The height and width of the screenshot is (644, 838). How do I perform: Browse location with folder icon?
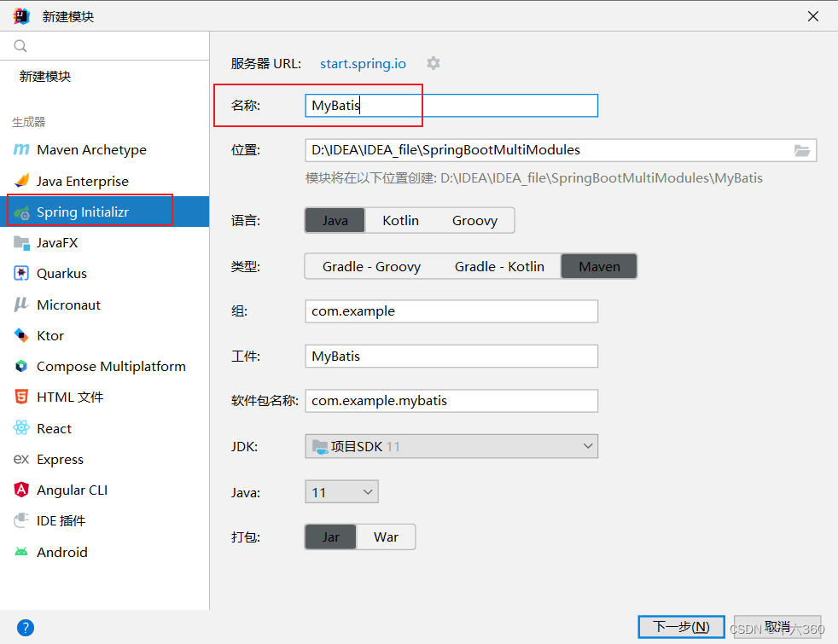(801, 151)
